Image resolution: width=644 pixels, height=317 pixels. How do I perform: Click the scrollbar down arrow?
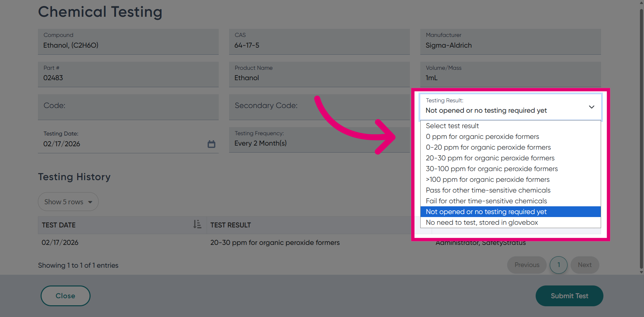click(x=641, y=272)
